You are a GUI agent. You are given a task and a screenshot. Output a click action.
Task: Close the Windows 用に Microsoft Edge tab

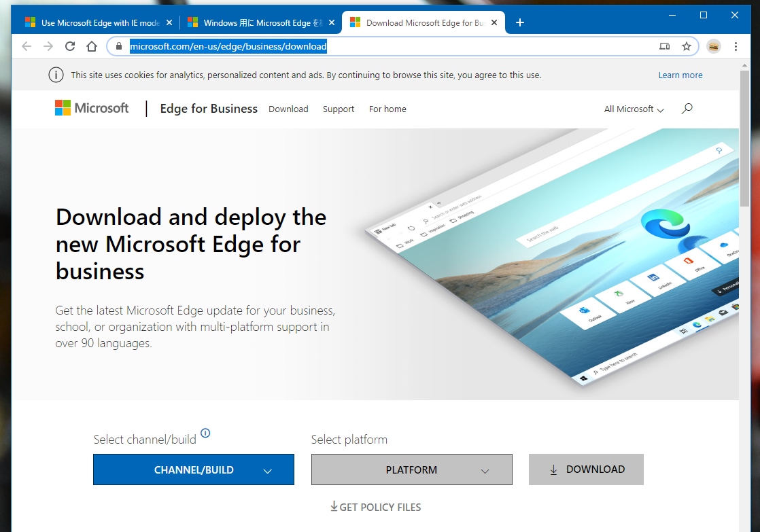(x=332, y=23)
